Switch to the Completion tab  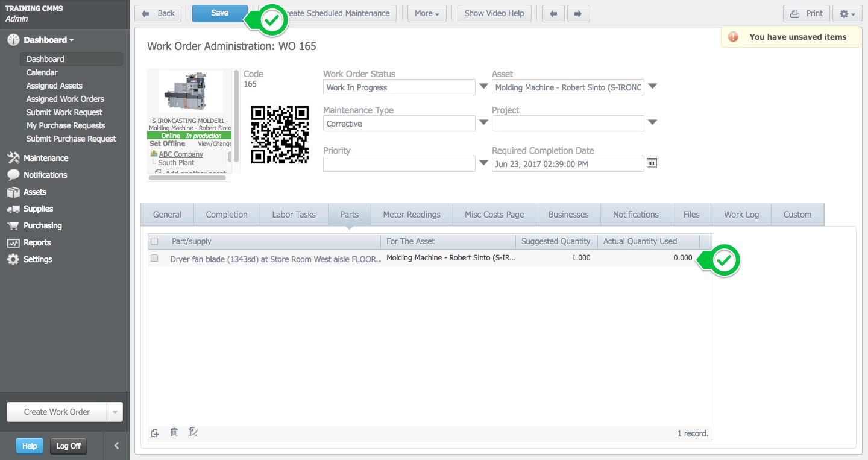click(227, 215)
